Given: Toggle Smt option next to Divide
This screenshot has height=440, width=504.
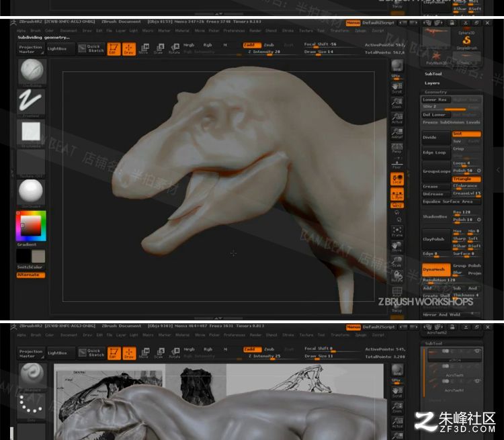Looking at the screenshot, I should coord(466,134).
